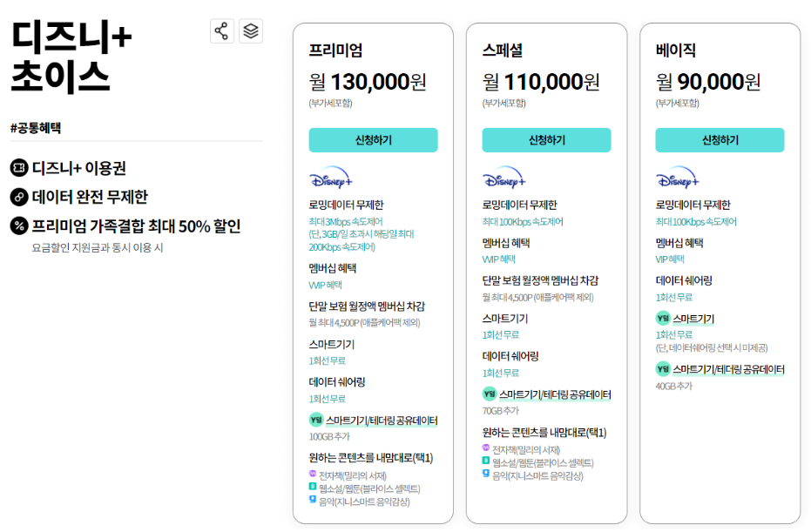Image resolution: width=811 pixels, height=532 pixels.
Task: Click the ticket icon beside 디즈니+ 이용권
Action: (19, 168)
